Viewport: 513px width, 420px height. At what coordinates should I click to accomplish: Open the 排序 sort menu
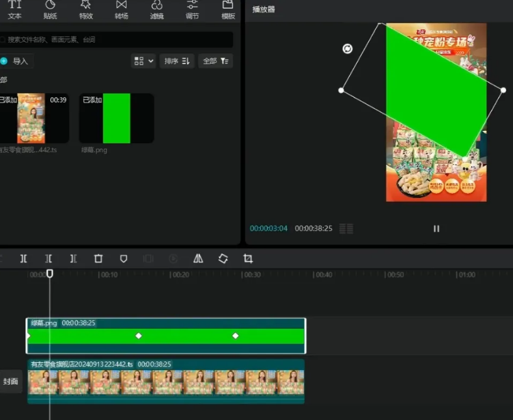tap(177, 61)
